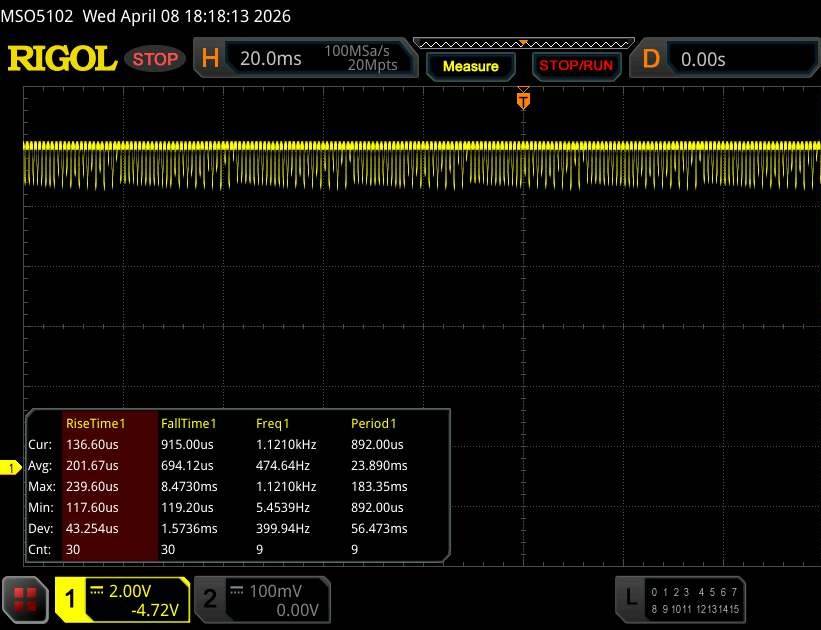
Task: Select the Freq1 measurement header
Action: tap(273, 424)
